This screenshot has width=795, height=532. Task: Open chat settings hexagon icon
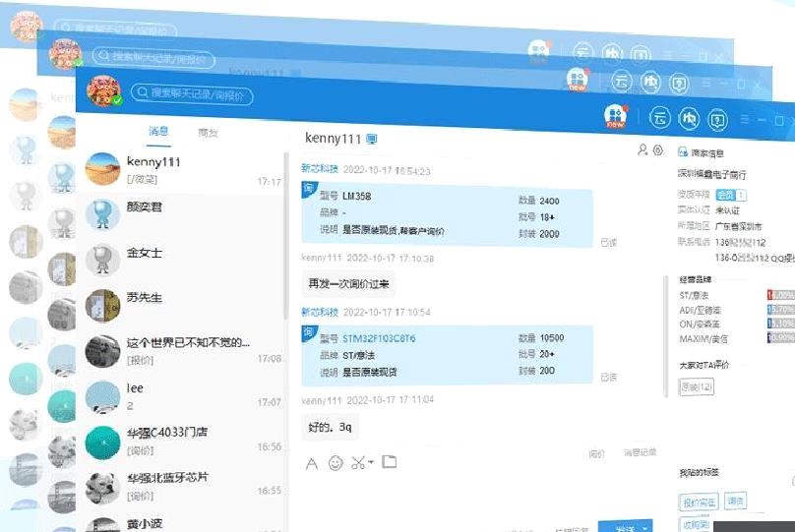tap(658, 150)
